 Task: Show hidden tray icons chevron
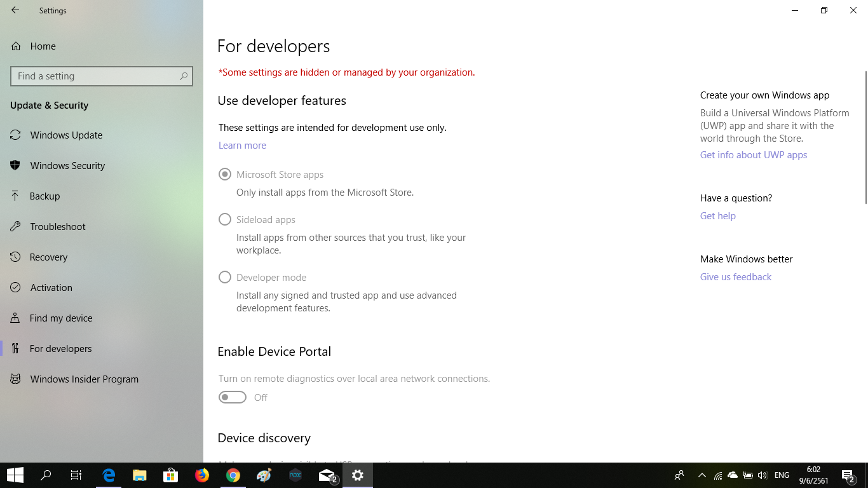702,475
